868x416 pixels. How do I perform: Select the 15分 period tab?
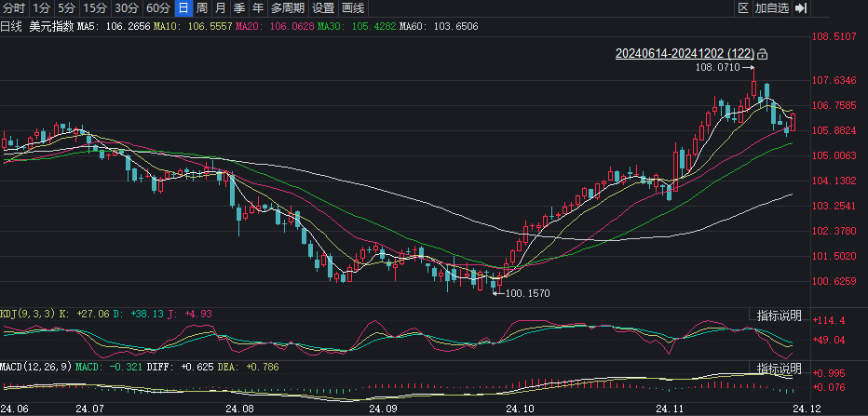95,8
